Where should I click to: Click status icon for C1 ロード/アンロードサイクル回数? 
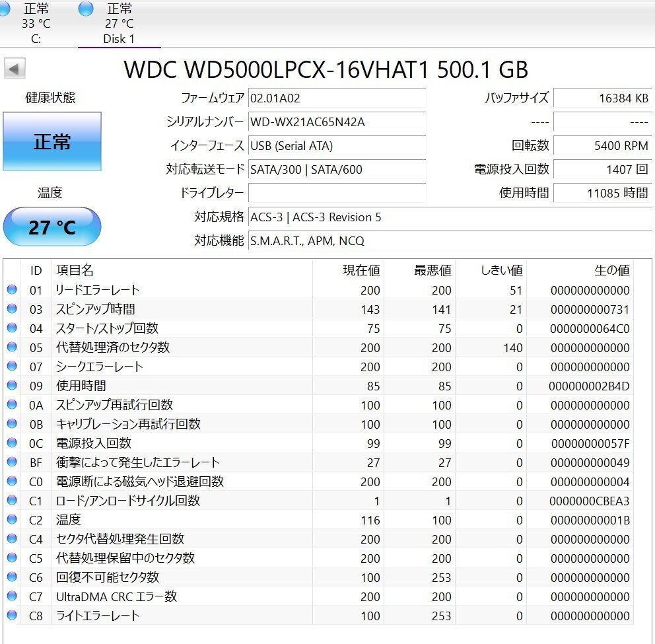12,500
